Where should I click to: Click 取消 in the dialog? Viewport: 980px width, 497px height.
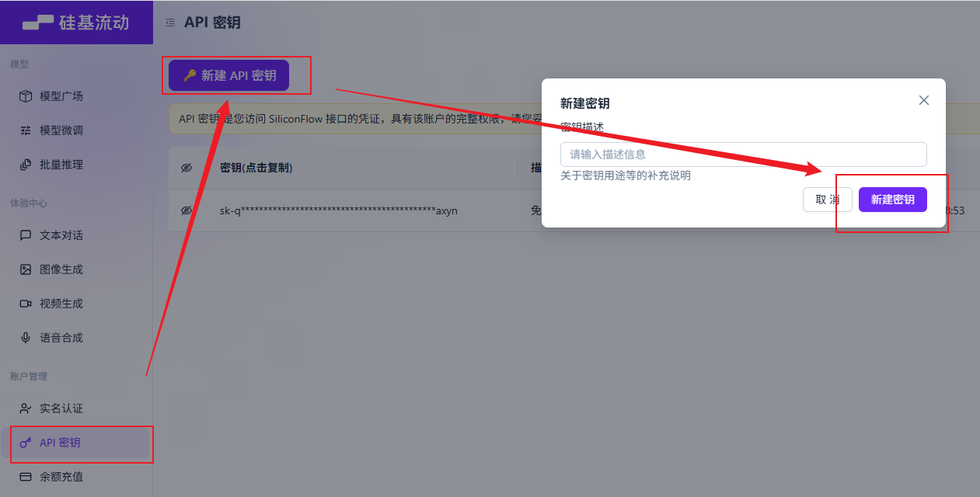[x=828, y=200]
